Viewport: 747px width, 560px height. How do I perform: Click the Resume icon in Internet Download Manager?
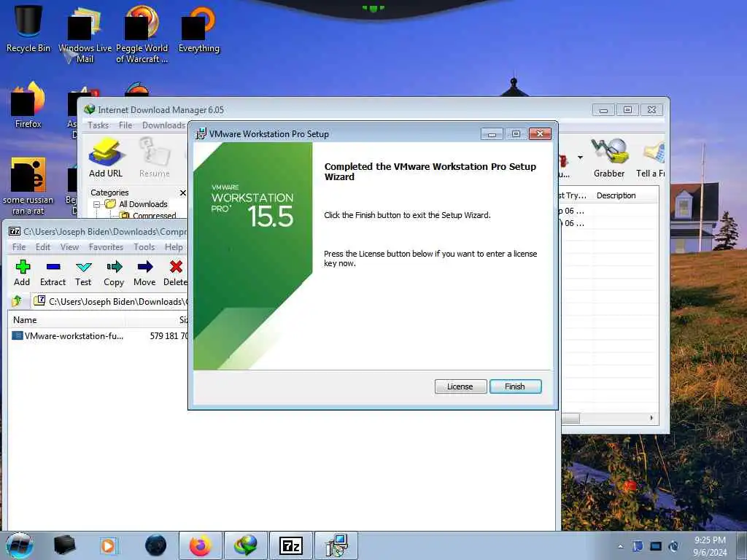point(155,158)
